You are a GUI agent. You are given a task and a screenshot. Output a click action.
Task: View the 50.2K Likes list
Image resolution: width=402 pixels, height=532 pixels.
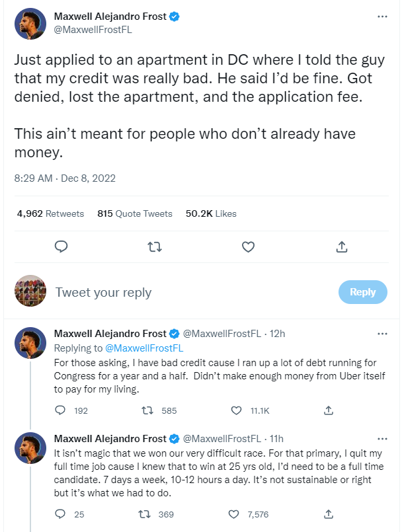[211, 213]
